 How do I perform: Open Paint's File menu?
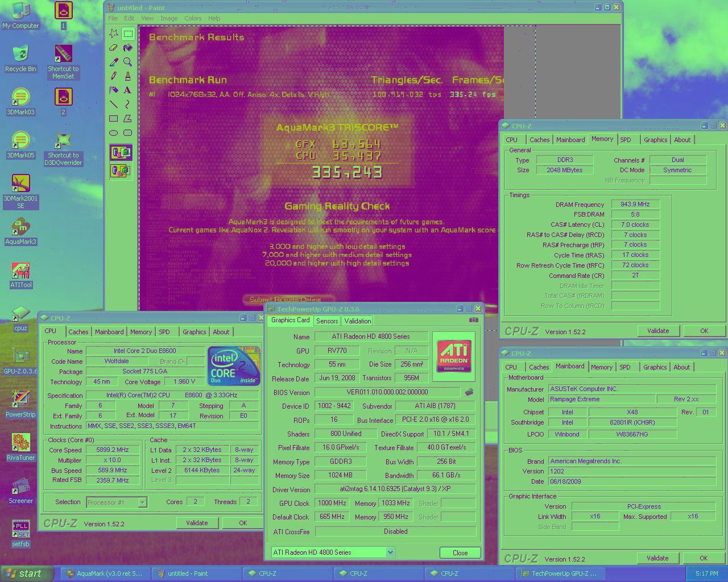(113, 18)
